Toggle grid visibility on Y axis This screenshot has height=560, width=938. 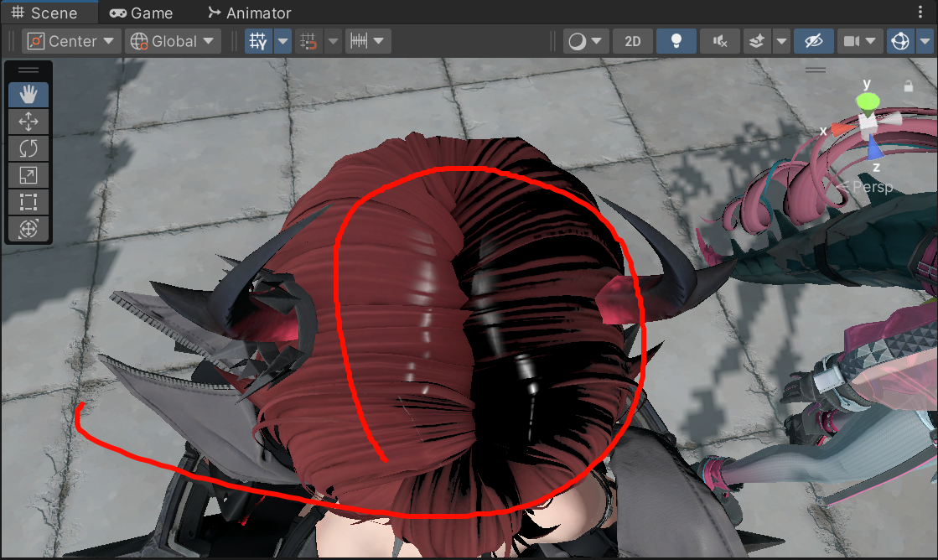tap(258, 41)
